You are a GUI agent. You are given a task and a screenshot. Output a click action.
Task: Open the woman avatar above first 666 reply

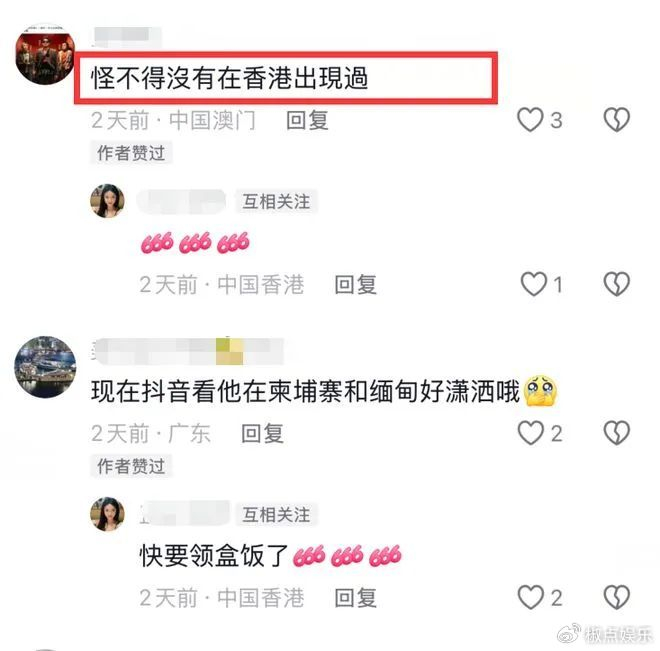(107, 201)
